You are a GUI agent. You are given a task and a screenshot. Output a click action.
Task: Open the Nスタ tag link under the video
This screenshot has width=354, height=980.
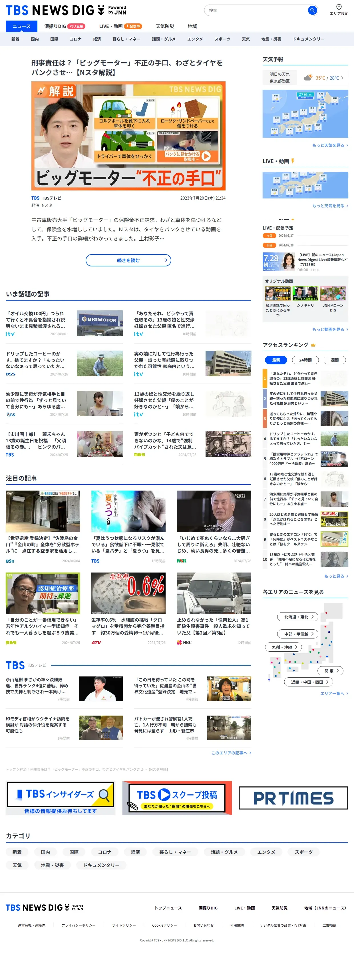pyautogui.click(x=47, y=205)
